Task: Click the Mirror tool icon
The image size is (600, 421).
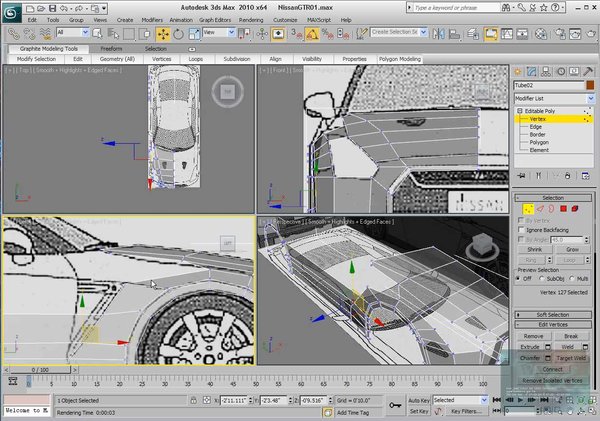Action: pyautogui.click(x=439, y=34)
